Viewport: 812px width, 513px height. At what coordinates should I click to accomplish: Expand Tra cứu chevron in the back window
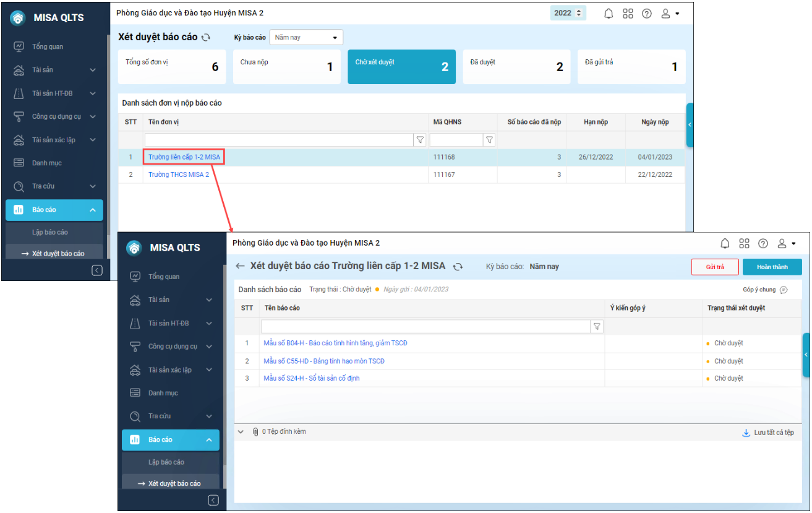[x=93, y=186]
